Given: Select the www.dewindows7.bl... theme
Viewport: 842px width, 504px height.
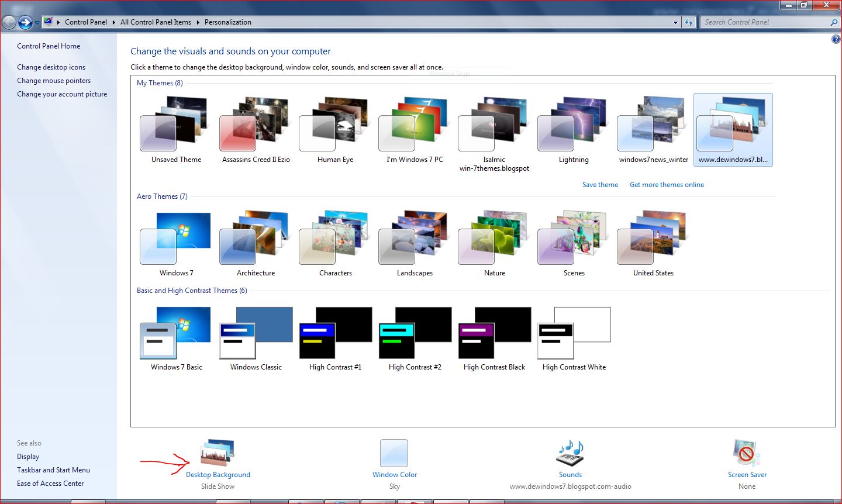Looking at the screenshot, I should click(733, 130).
